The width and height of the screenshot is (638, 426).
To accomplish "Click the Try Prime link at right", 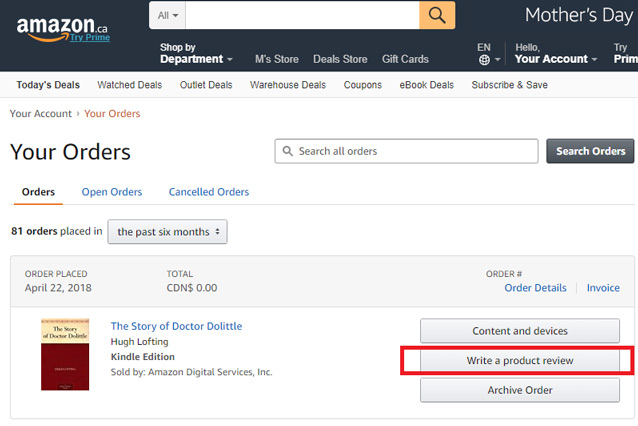I will pos(625,53).
